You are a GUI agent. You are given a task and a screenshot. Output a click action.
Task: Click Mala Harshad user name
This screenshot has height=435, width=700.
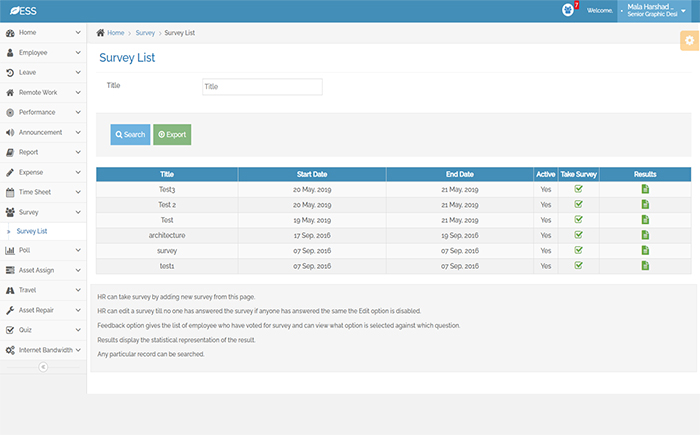pos(648,7)
